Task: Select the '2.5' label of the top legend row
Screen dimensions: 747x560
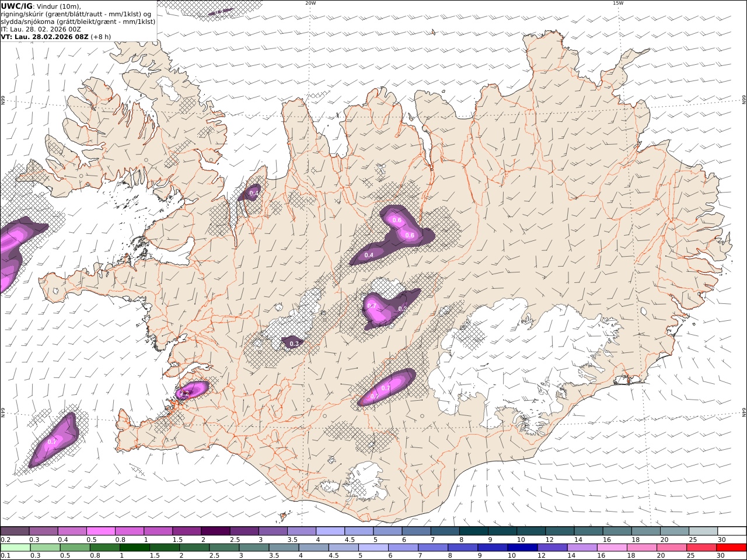Action: pyautogui.click(x=235, y=540)
